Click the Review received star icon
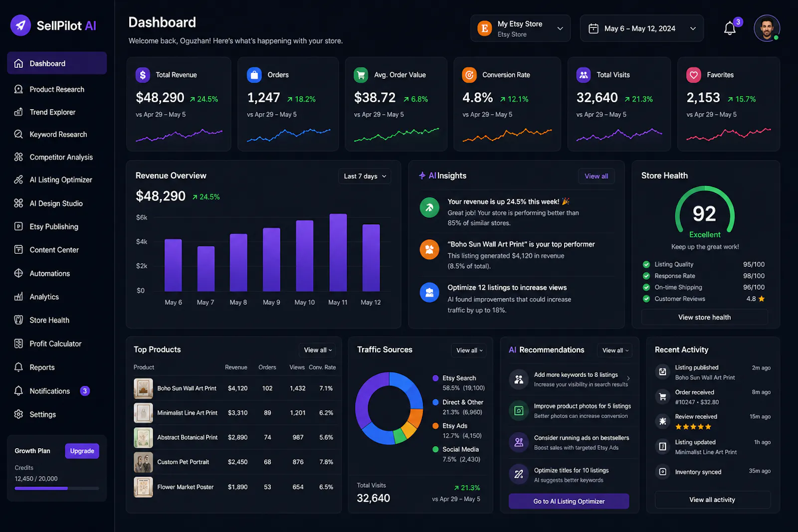 click(x=662, y=421)
